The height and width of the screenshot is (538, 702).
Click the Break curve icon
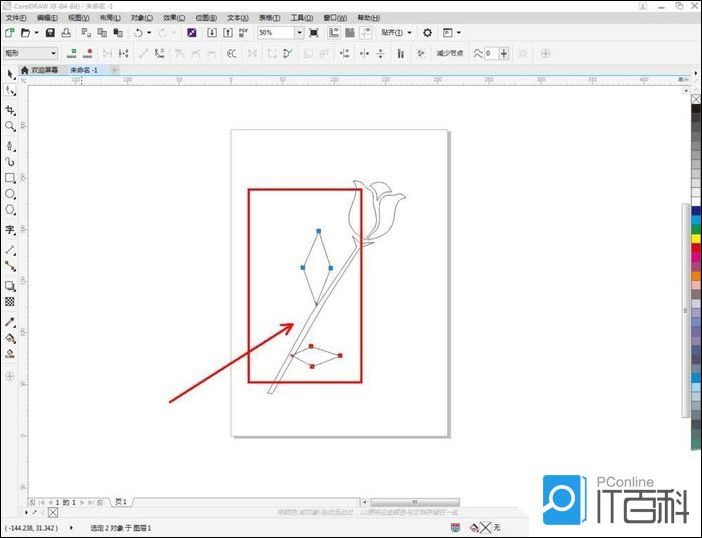(x=124, y=54)
